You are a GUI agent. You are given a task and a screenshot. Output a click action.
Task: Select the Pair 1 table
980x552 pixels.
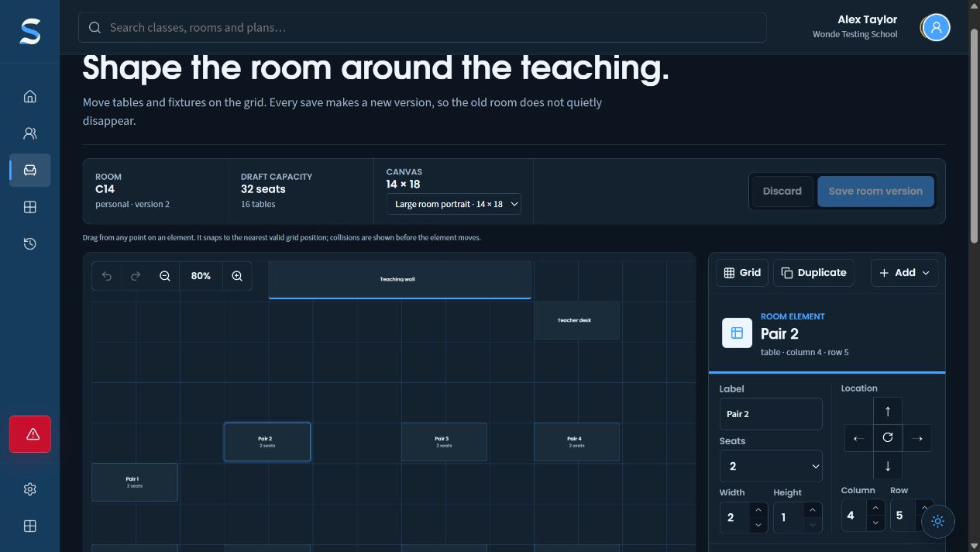[x=135, y=482]
